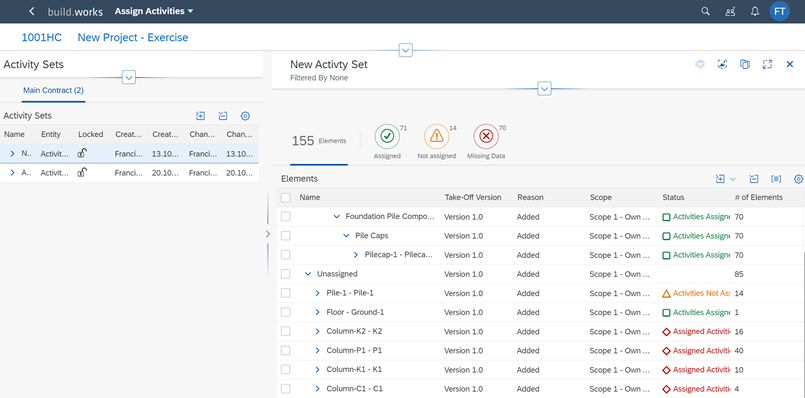
Task: Close the New Activty Set panel
Action: pyautogui.click(x=790, y=64)
